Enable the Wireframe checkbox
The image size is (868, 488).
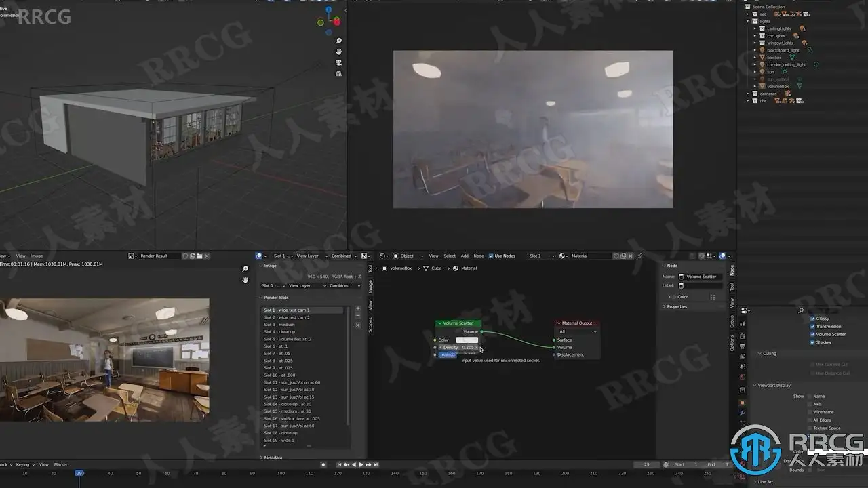[x=810, y=412]
